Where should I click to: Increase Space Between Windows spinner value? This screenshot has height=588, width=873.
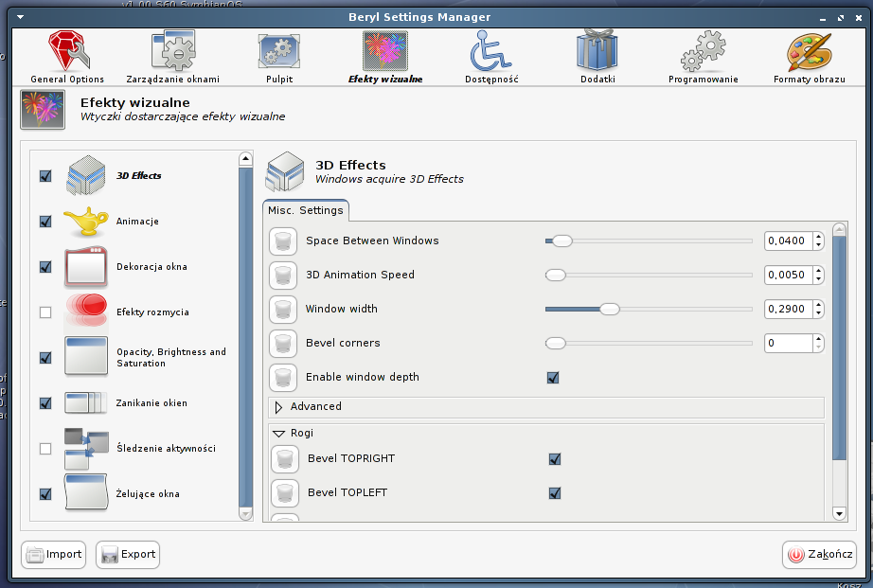818,237
